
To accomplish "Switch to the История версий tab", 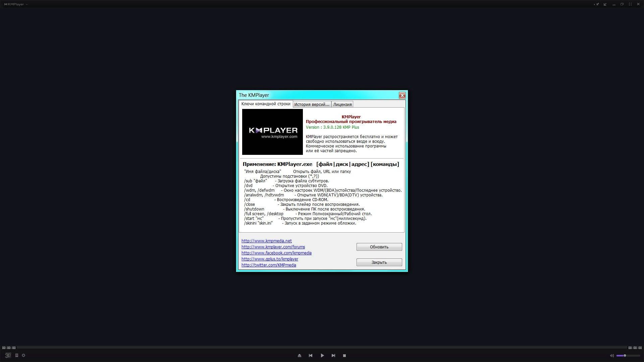I will point(312,104).
